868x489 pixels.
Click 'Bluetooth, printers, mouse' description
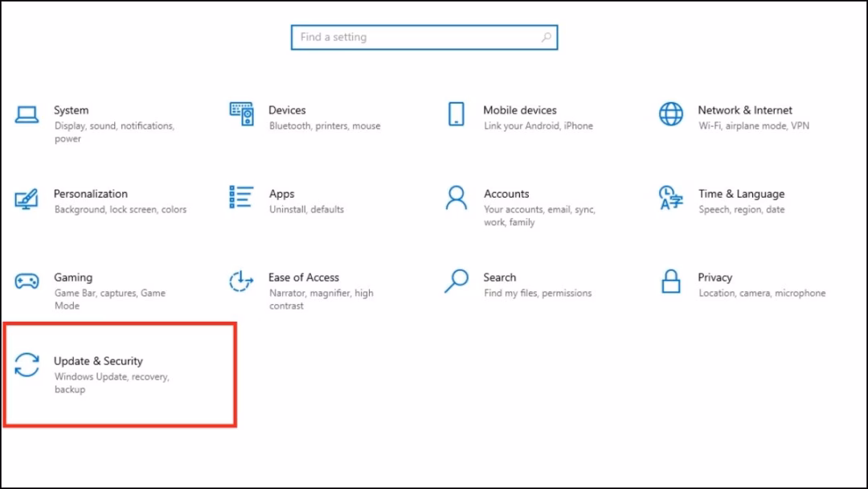(325, 126)
